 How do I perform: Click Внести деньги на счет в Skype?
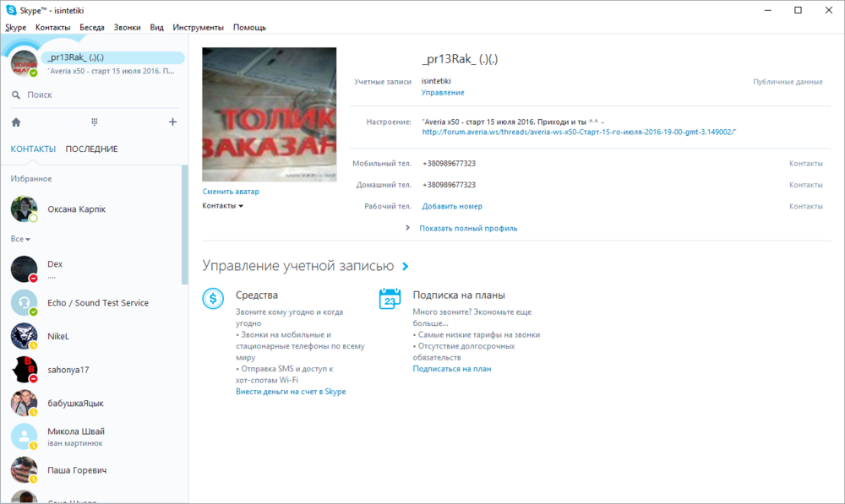[x=291, y=392]
